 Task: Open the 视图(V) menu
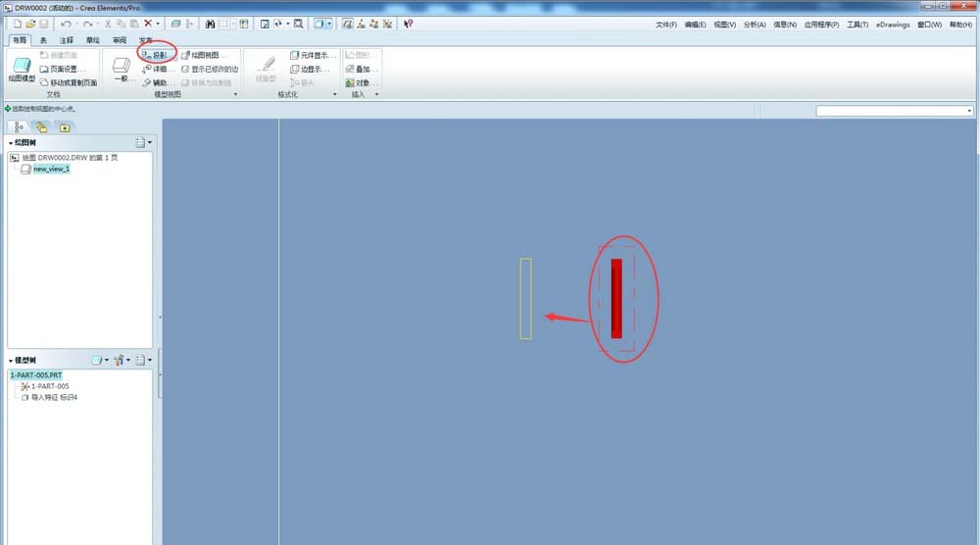725,25
